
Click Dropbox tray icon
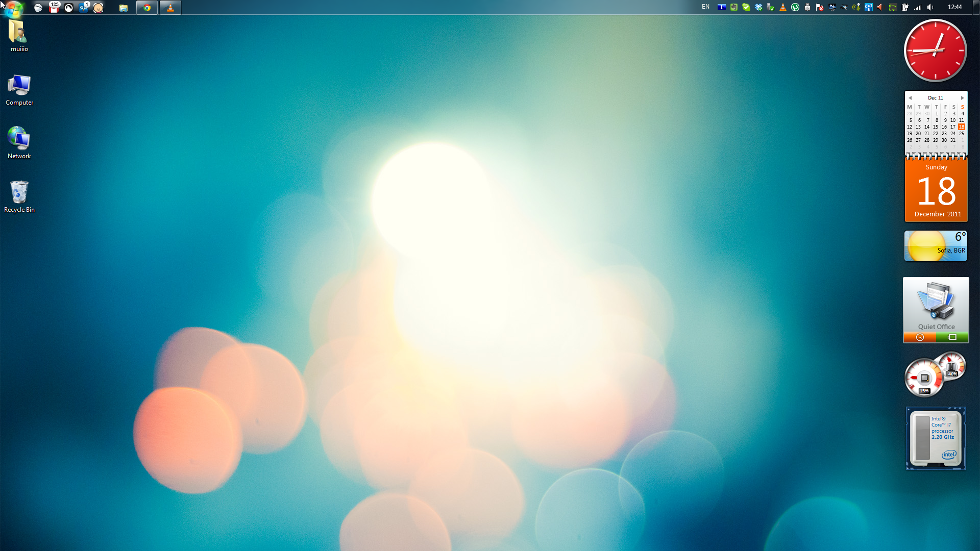[758, 7]
